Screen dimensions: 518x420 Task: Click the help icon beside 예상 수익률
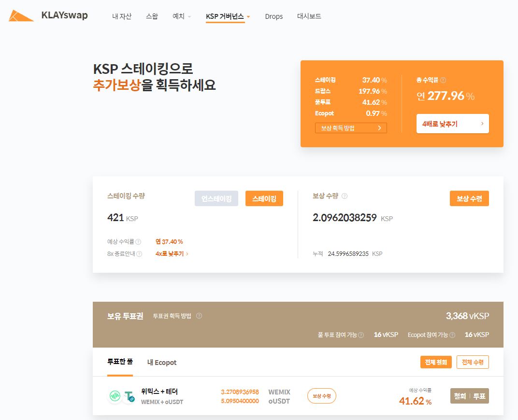tap(138, 242)
